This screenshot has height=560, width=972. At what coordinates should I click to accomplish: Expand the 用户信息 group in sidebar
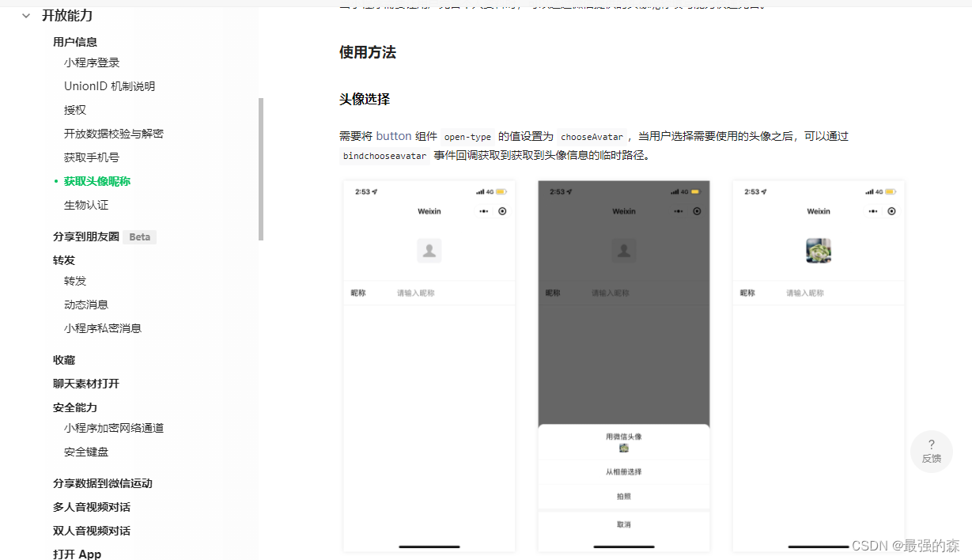coord(74,41)
